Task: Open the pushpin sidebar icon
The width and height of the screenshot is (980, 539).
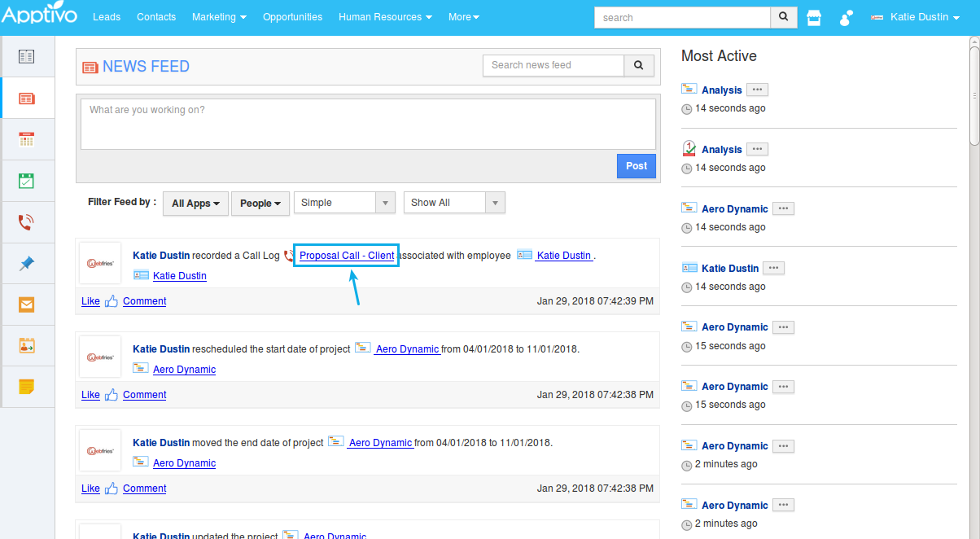Action: pyautogui.click(x=27, y=263)
